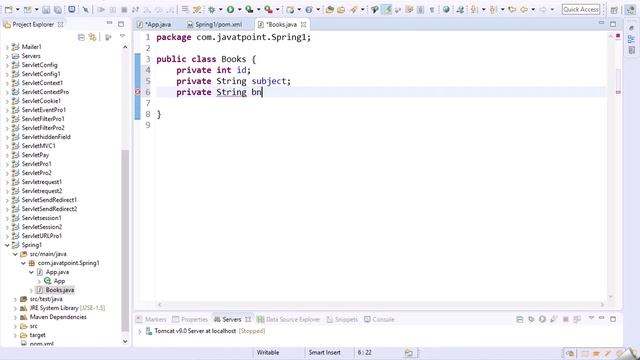Click the New file toolbar icon
The width and height of the screenshot is (640, 360).
(8, 9)
